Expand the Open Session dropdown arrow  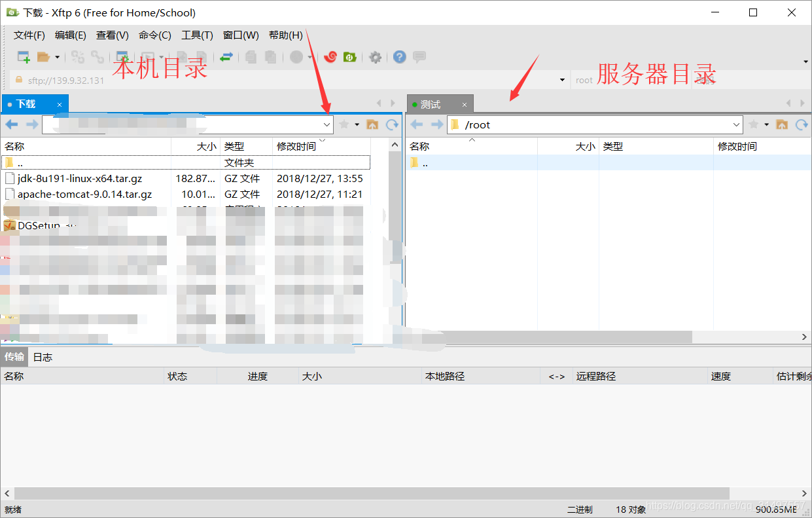(58, 58)
